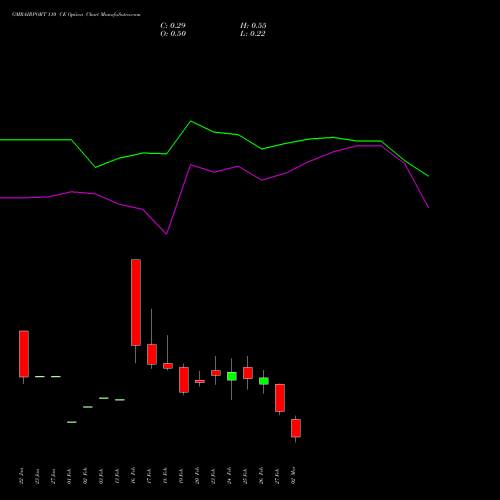Click the open value O: 0.50
The image size is (500, 500).
point(173,34)
